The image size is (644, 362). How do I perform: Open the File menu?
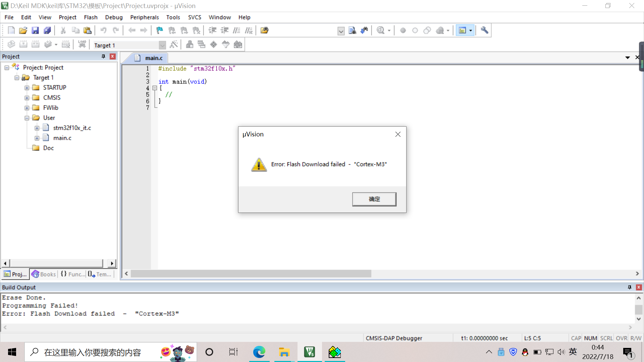pyautogui.click(x=9, y=17)
